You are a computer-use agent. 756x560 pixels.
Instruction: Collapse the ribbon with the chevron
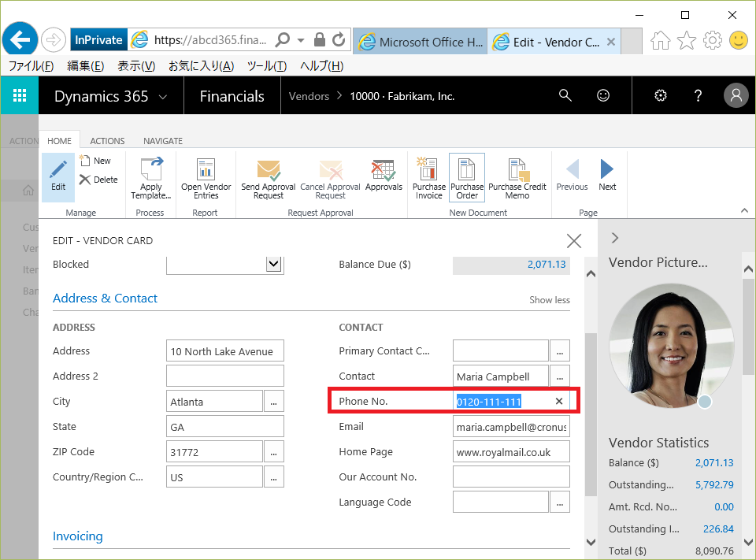(x=744, y=211)
